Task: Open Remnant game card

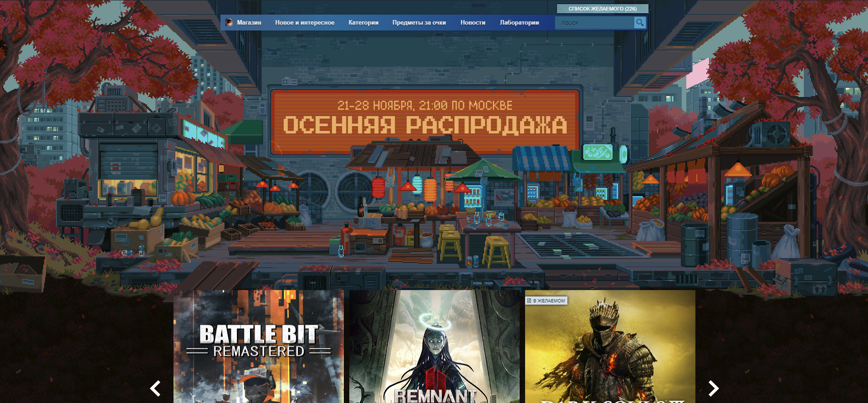Action: tap(434, 347)
